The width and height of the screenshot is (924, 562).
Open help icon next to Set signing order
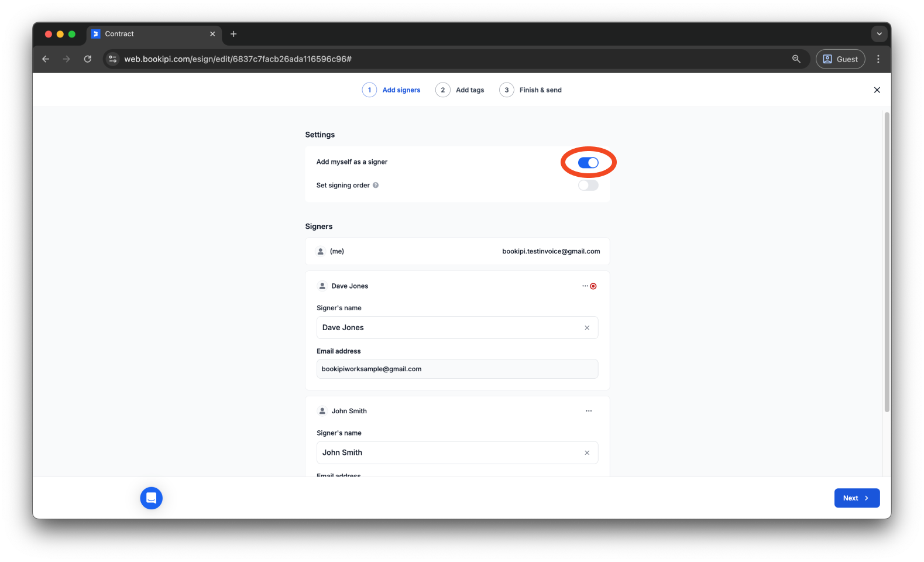coord(376,186)
